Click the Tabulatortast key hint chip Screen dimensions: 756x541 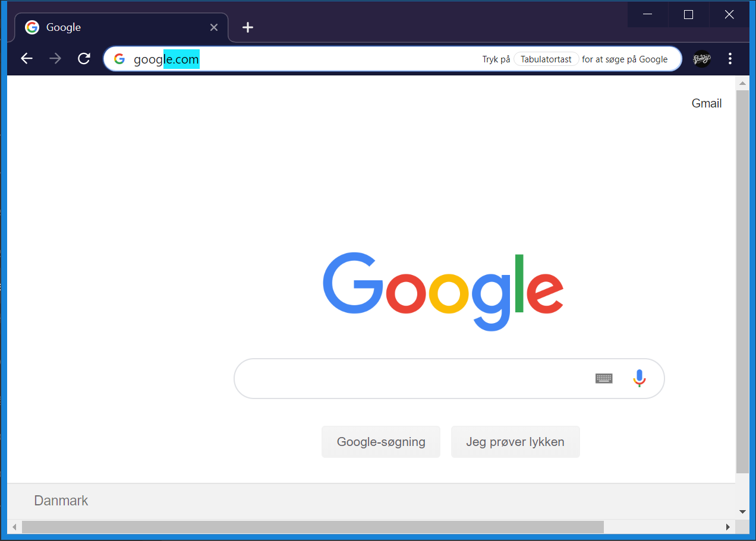(546, 59)
